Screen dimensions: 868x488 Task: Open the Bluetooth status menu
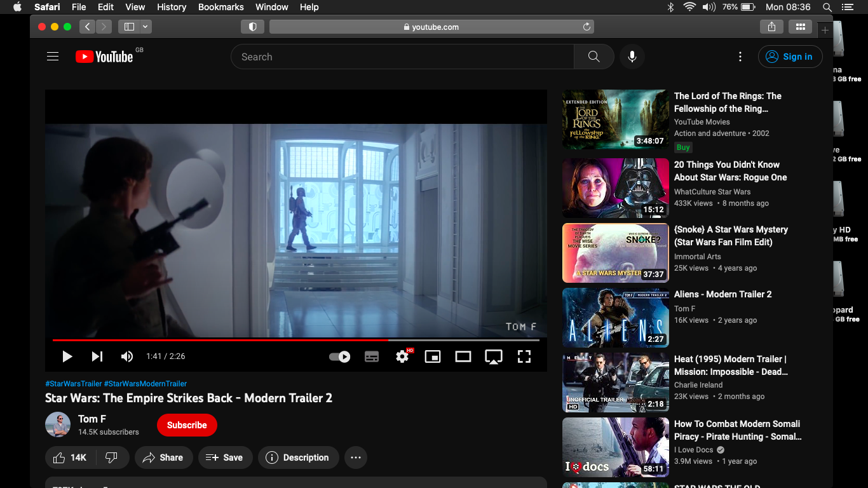click(x=670, y=7)
